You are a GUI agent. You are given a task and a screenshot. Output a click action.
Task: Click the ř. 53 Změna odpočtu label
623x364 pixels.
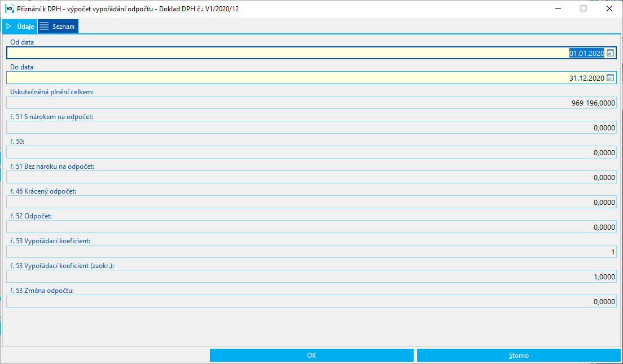[42, 291]
